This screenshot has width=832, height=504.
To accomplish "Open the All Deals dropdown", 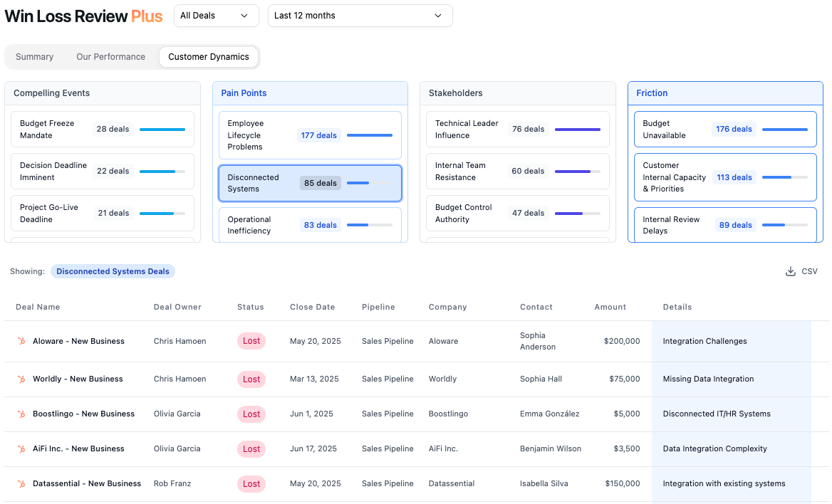I will click(216, 15).
